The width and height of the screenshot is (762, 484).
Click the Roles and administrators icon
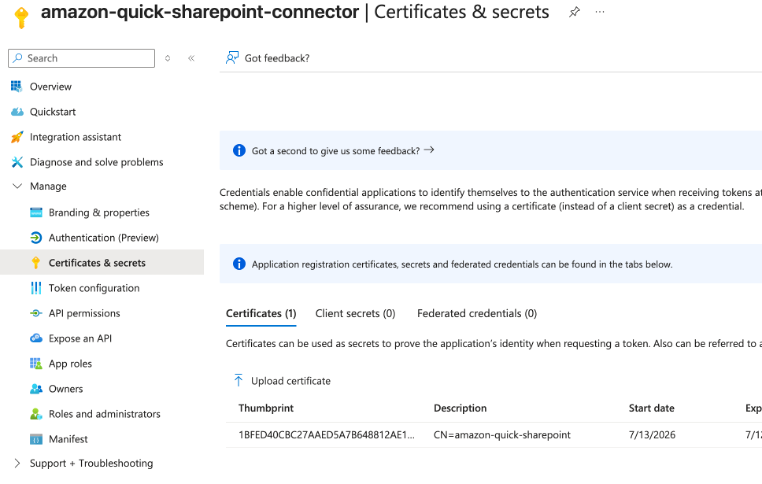coord(36,414)
